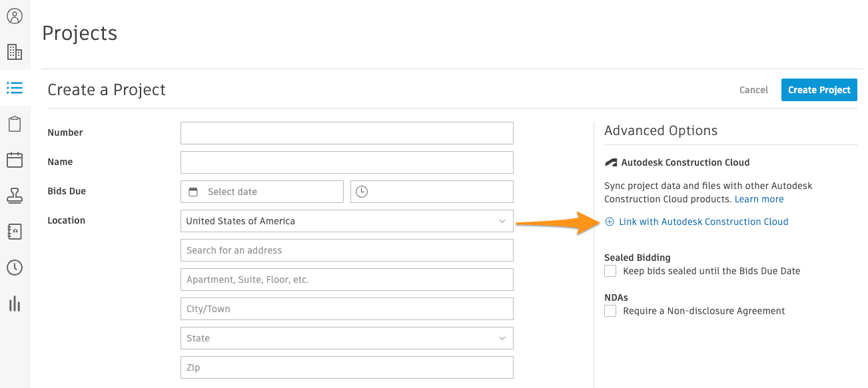The image size is (868, 388).
Task: Enable Keep bids sealed checkbox
Action: point(610,271)
